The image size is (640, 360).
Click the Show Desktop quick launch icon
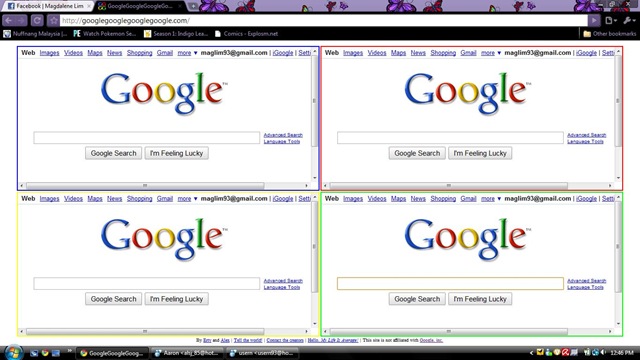pos(56,353)
